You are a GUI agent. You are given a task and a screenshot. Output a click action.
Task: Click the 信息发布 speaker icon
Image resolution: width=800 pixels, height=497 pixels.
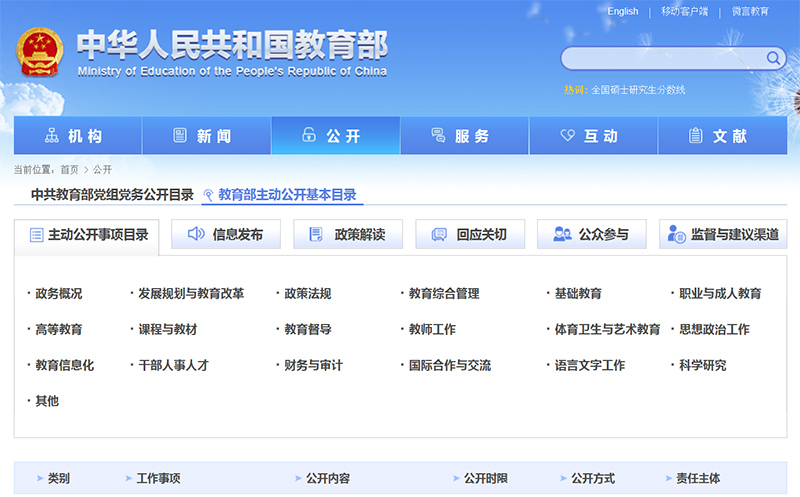[x=196, y=234]
